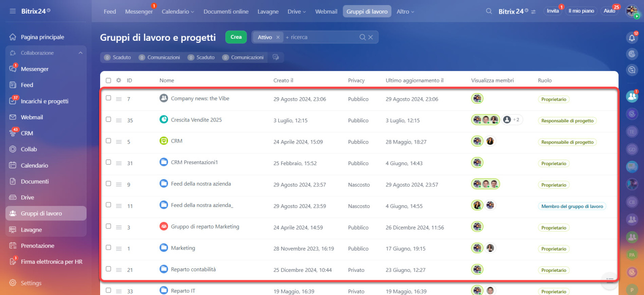644x295 pixels.
Task: Clear the search field with the X icon
Action: pos(371,37)
